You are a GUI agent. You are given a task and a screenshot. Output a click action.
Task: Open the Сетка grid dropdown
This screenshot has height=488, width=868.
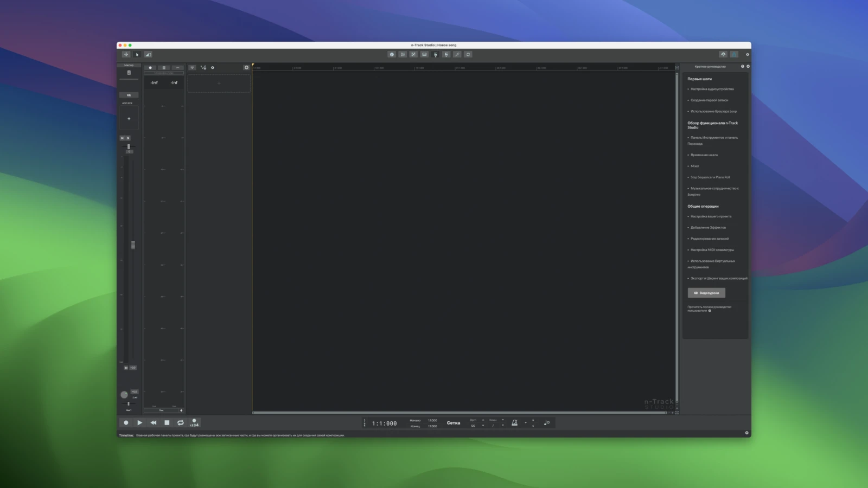(x=454, y=423)
